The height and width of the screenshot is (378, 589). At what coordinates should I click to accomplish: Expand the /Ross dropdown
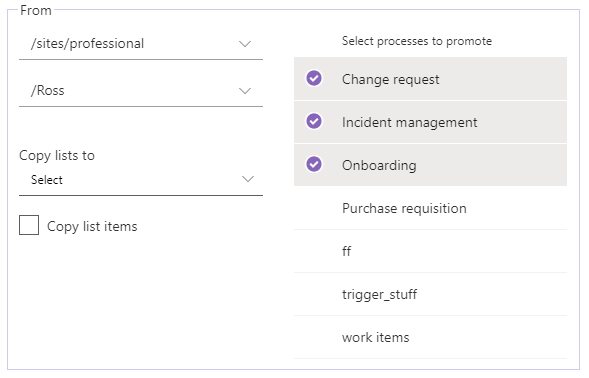click(x=141, y=91)
